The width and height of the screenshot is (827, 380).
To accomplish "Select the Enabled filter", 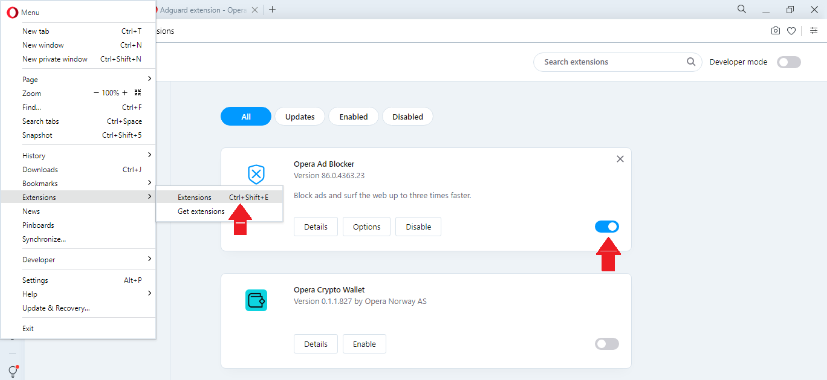I will point(353,117).
